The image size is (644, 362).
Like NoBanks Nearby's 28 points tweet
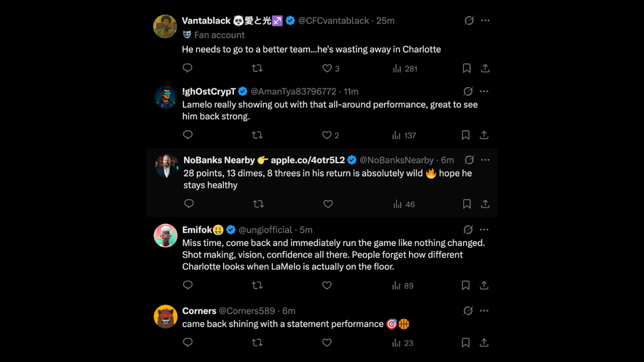(328, 204)
